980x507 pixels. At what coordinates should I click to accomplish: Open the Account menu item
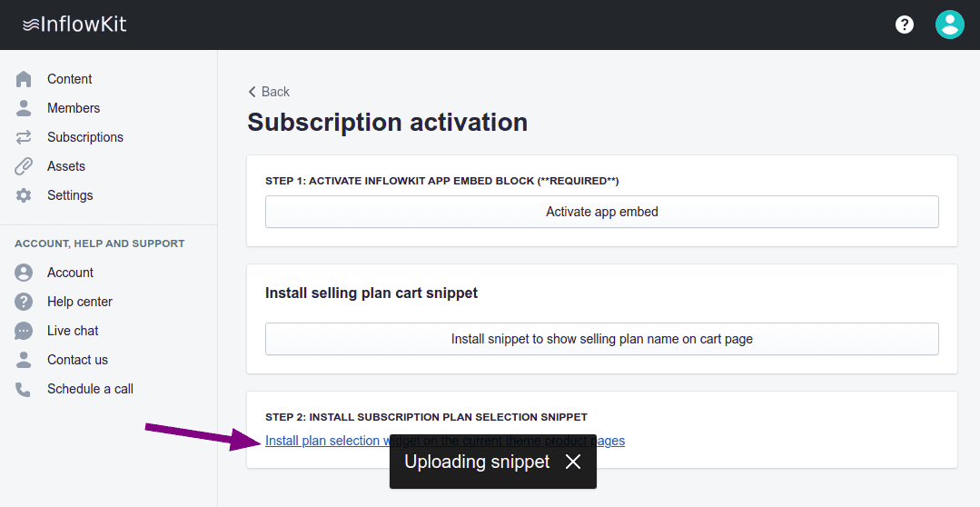(70, 273)
